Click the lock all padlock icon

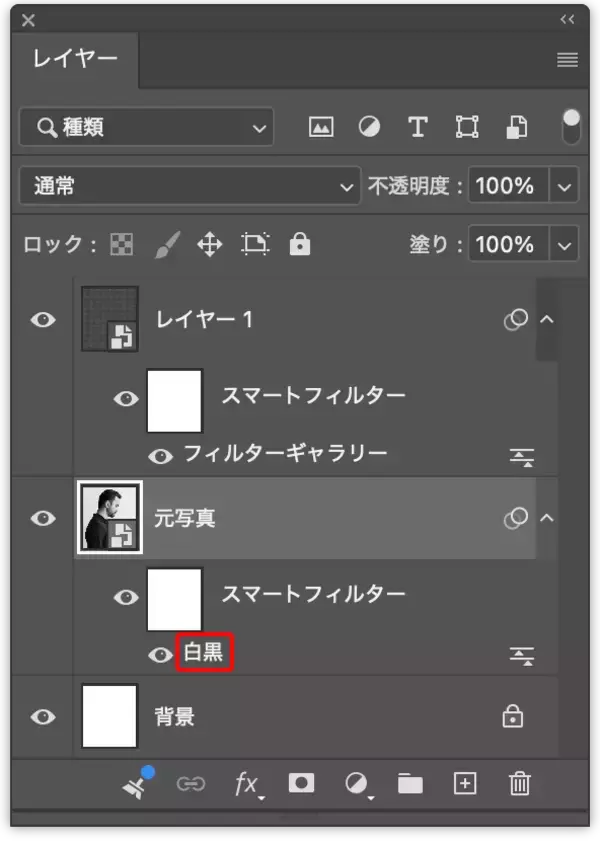[x=300, y=244]
